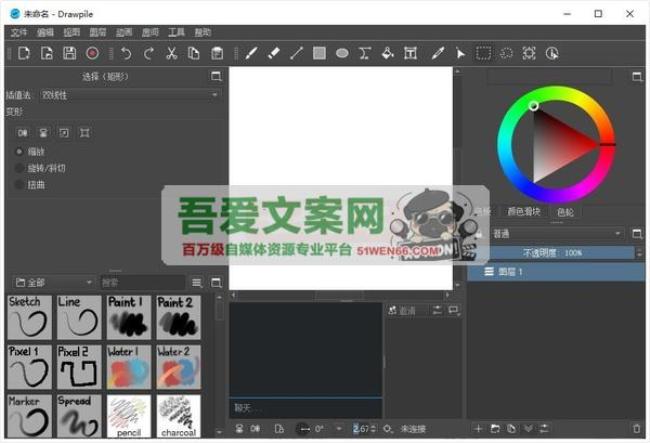Click the scissors cut icon
Screen dimensions: 650x443
pos(171,53)
